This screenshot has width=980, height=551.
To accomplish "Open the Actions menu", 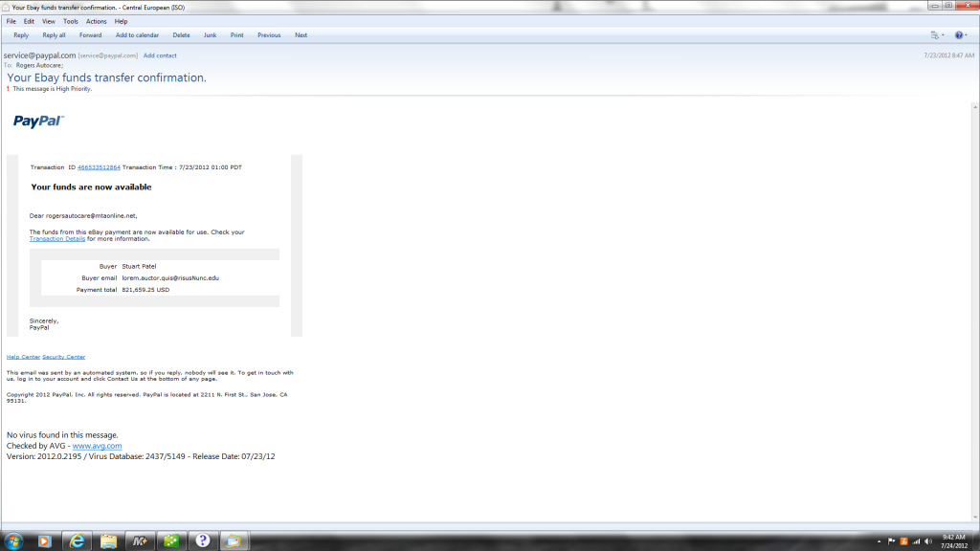I will coord(97,21).
